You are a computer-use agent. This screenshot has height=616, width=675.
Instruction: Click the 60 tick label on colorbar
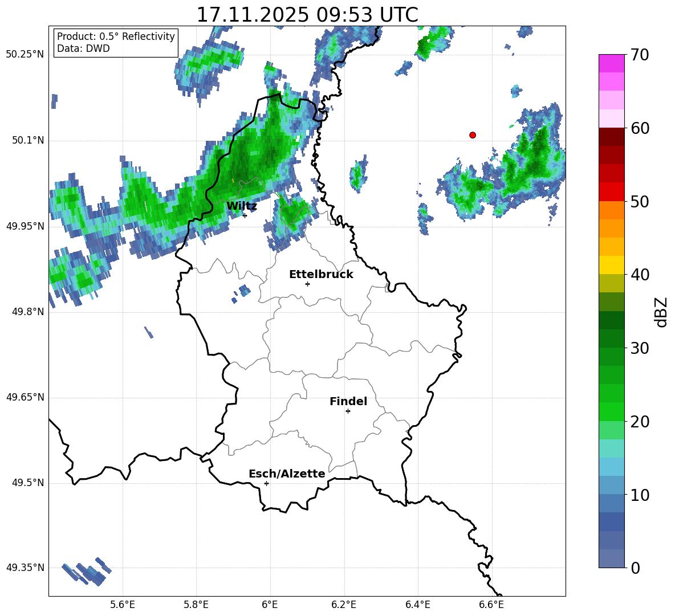coord(640,128)
